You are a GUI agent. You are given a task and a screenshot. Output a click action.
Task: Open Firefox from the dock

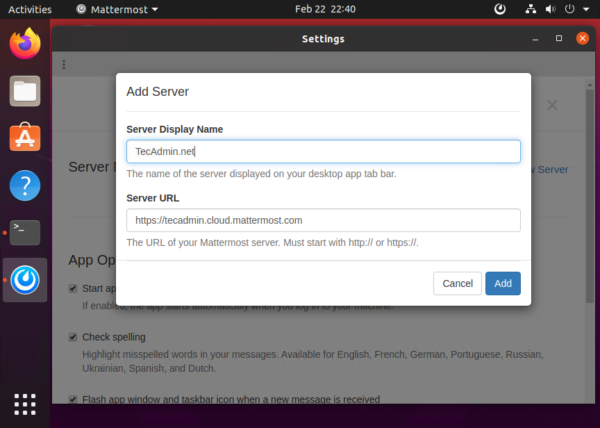(25, 44)
